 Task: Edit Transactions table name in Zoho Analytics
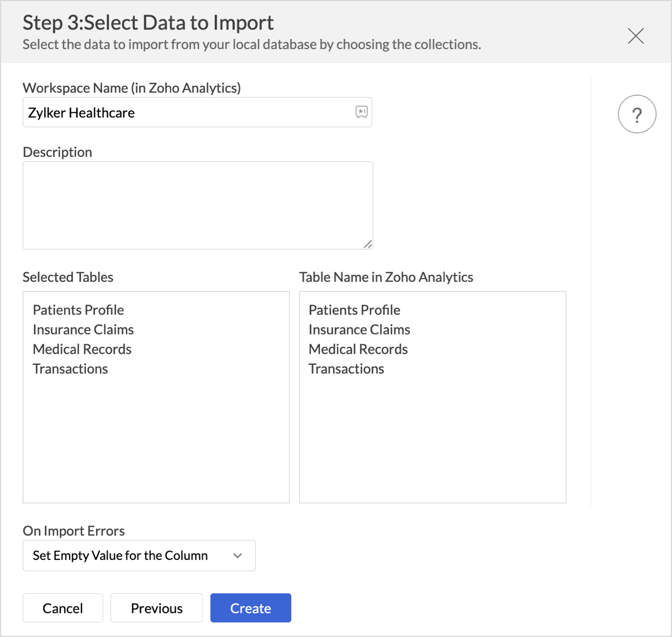347,369
